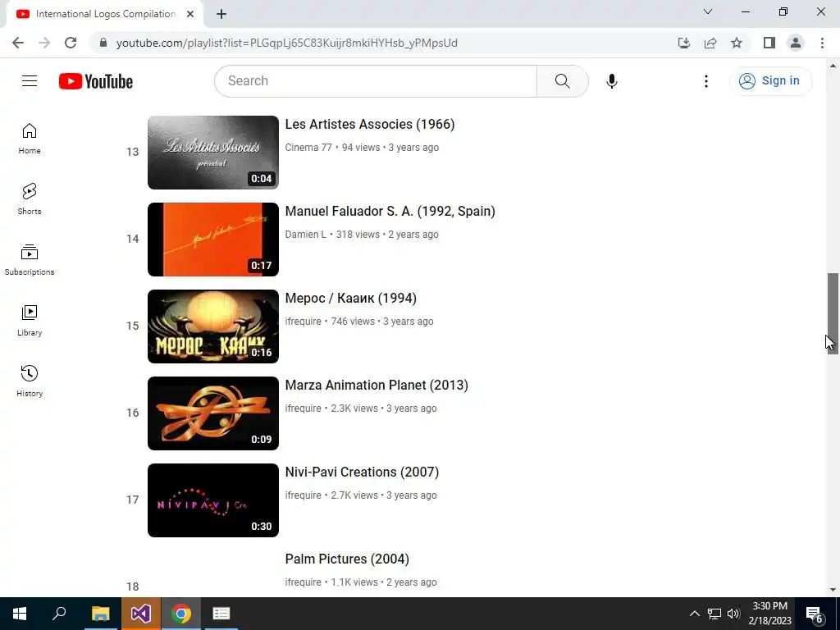Open the Windows Start menu
Image resolution: width=840 pixels, height=630 pixels.
[20, 614]
